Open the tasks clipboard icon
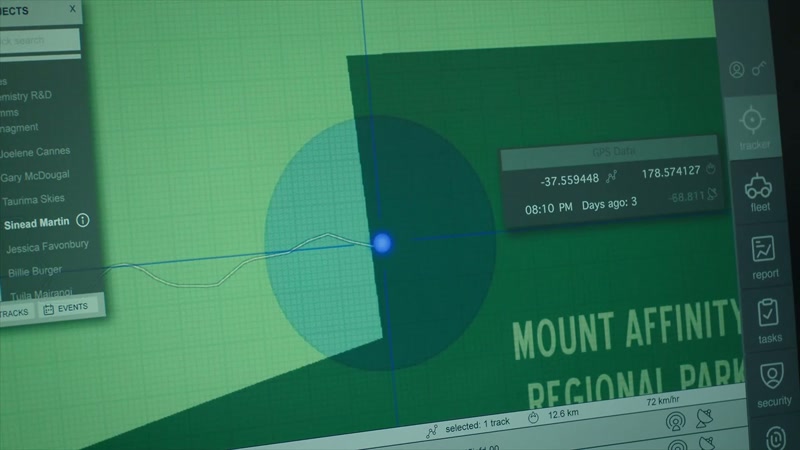This screenshot has width=800, height=450. click(x=768, y=313)
